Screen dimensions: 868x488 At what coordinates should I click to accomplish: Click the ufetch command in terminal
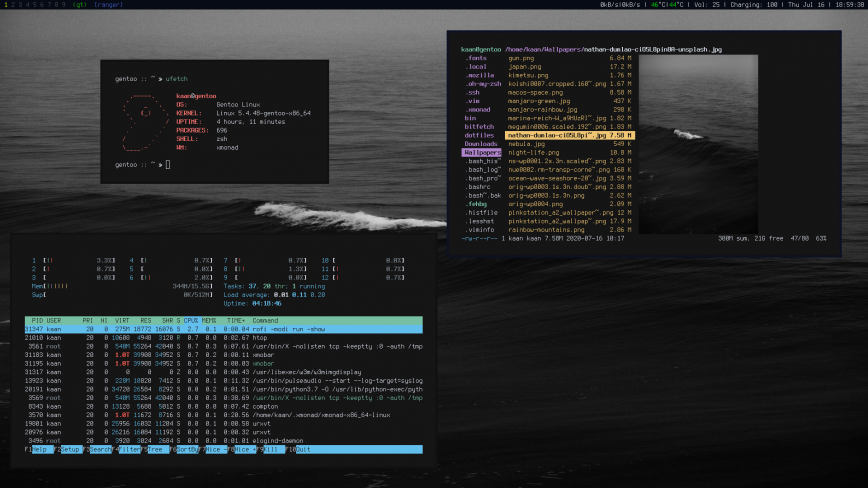coord(177,79)
